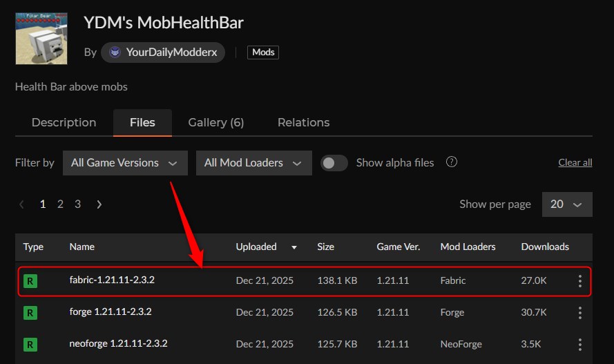Go to next page arrow
The width and height of the screenshot is (614, 364).
click(x=99, y=204)
